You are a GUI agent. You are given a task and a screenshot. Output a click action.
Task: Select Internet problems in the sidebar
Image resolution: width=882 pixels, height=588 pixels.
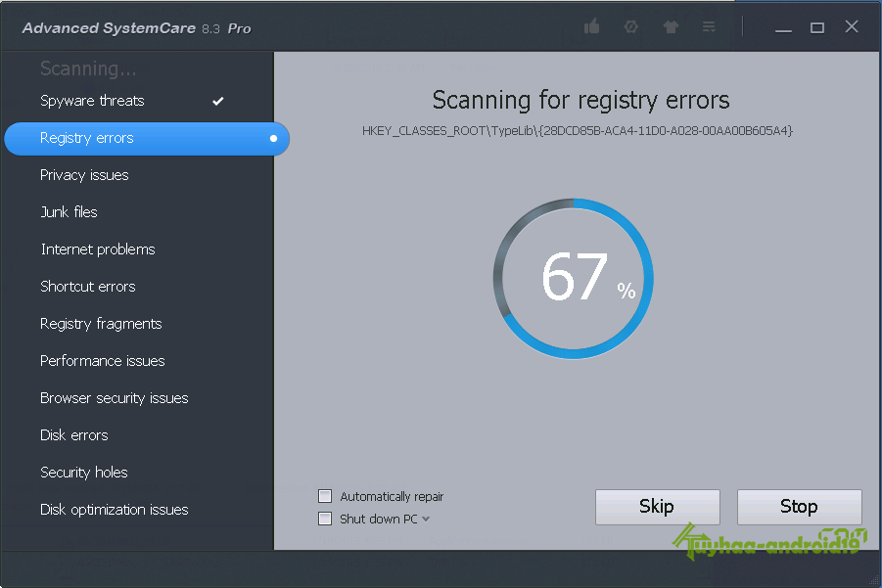(98, 249)
